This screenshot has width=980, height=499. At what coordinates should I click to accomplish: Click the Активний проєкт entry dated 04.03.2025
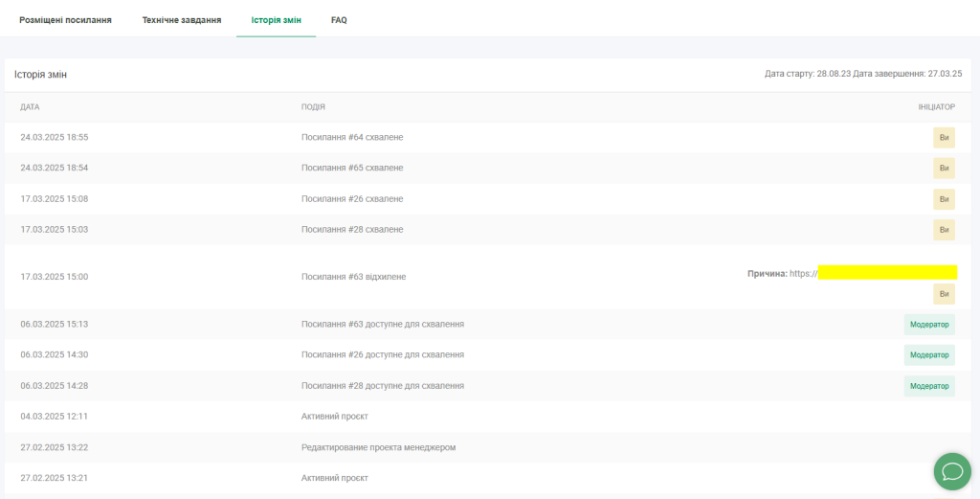click(334, 417)
